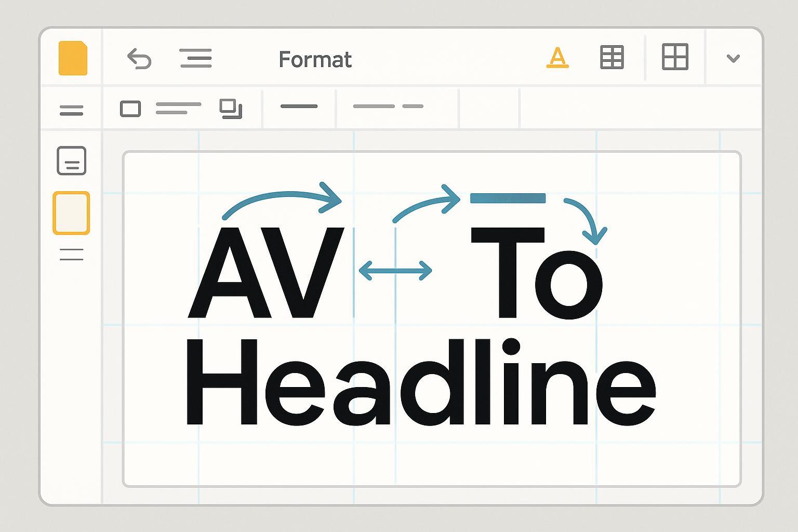Click the four-pane layout icon
This screenshot has height=532, width=798.
(x=675, y=57)
